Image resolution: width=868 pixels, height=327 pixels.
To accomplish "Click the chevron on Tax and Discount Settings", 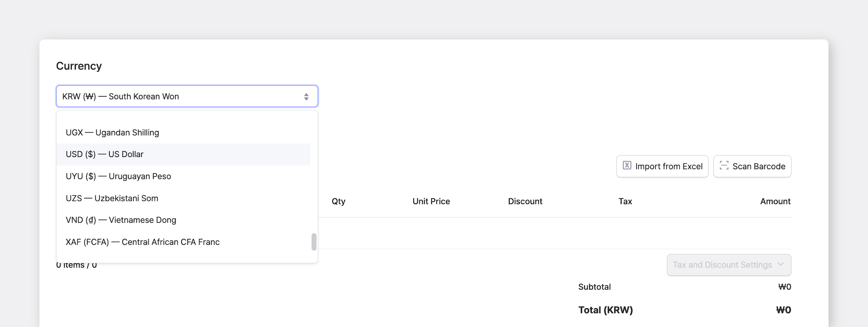I will tap(781, 264).
